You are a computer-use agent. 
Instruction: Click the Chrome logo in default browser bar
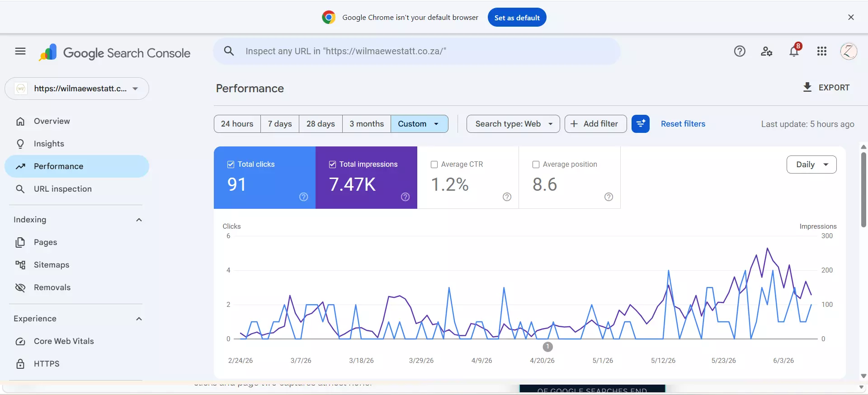[x=329, y=17]
